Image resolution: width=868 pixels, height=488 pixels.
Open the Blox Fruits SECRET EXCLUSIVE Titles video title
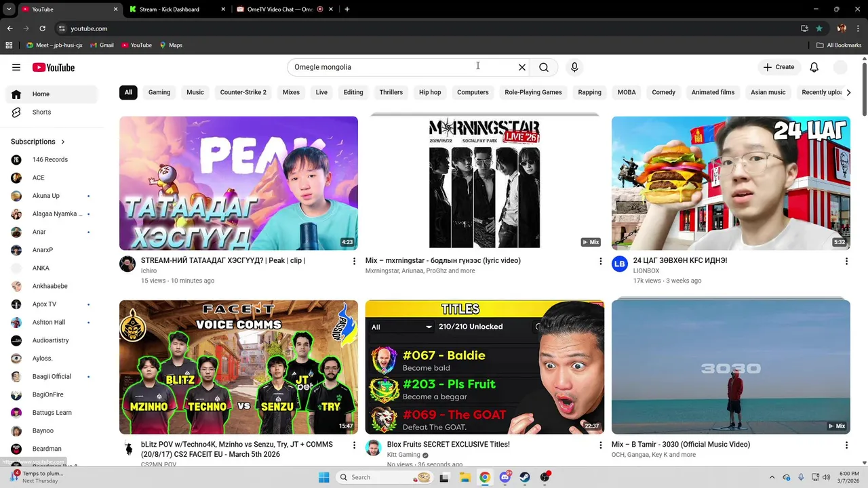point(448,445)
